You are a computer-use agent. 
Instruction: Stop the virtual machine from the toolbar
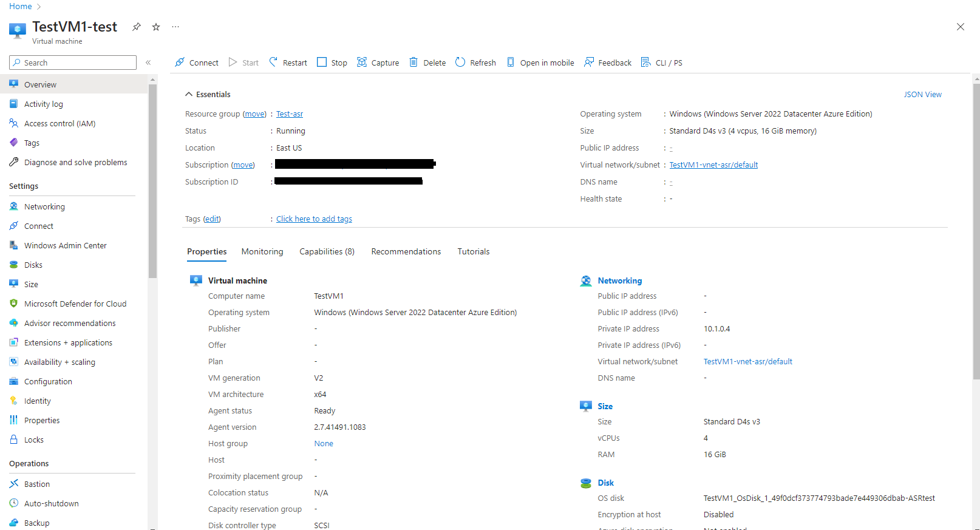coord(332,63)
